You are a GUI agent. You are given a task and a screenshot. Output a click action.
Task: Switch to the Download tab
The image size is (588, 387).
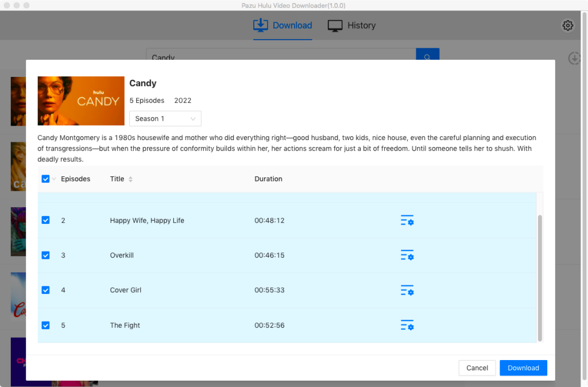point(283,25)
